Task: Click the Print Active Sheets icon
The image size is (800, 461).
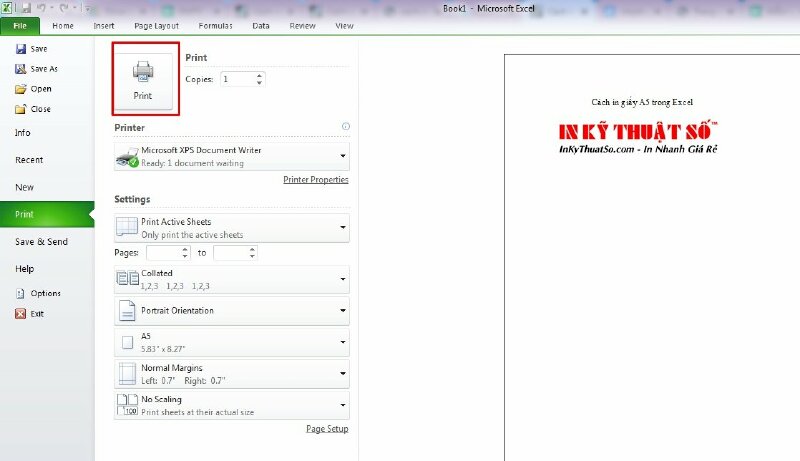Action: [x=127, y=227]
